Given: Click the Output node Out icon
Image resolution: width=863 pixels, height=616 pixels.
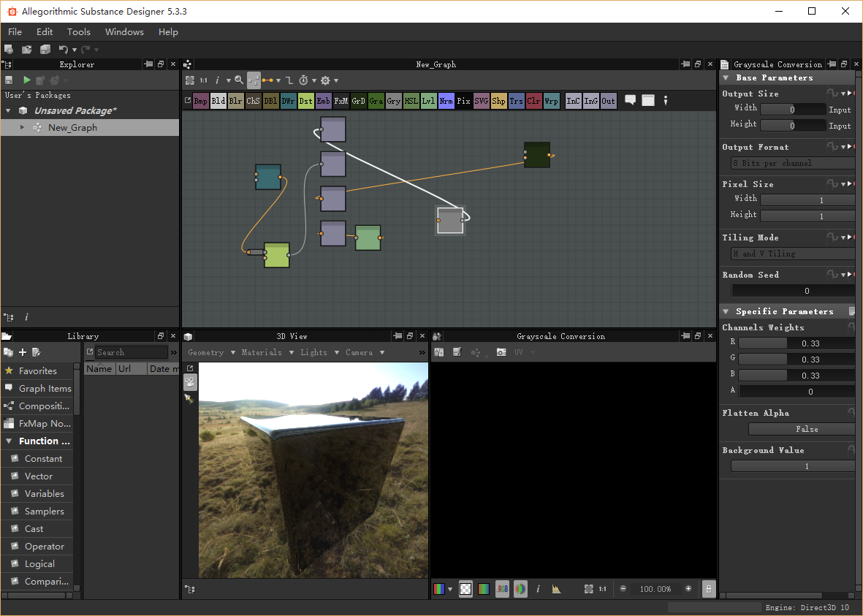Looking at the screenshot, I should pyautogui.click(x=608, y=102).
